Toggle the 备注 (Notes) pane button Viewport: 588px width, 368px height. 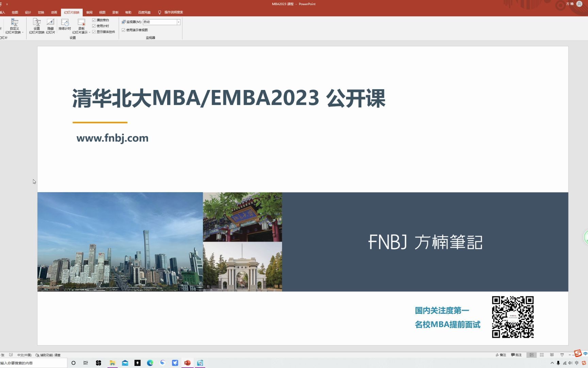501,355
